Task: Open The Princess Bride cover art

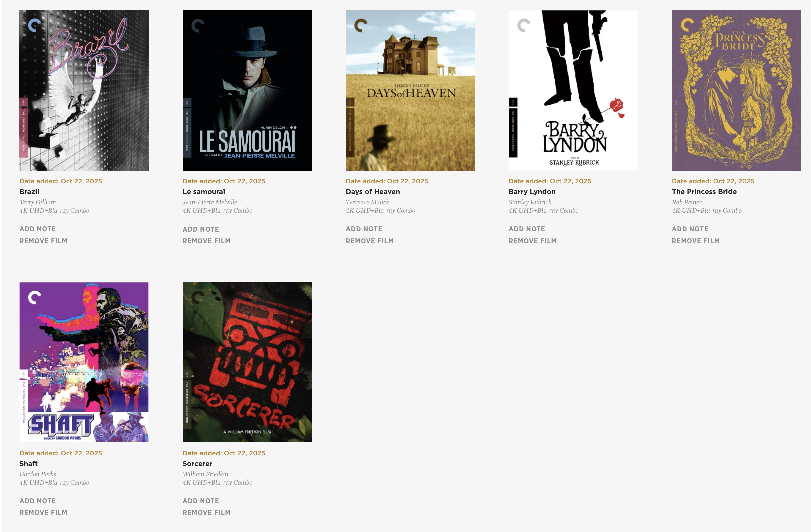Action: point(736,90)
